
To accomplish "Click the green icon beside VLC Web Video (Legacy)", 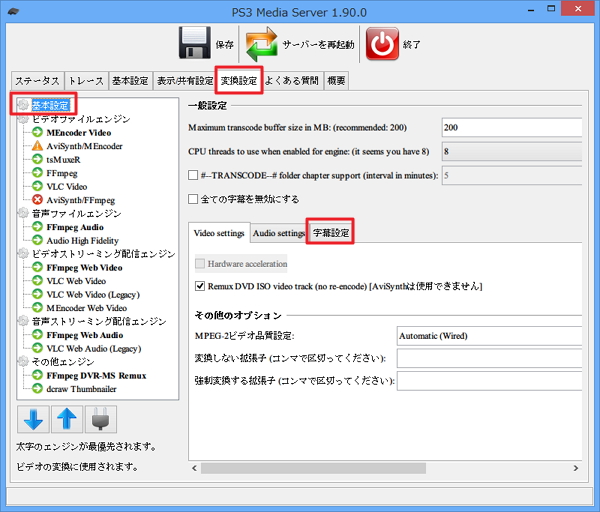I will pyautogui.click(x=37, y=294).
